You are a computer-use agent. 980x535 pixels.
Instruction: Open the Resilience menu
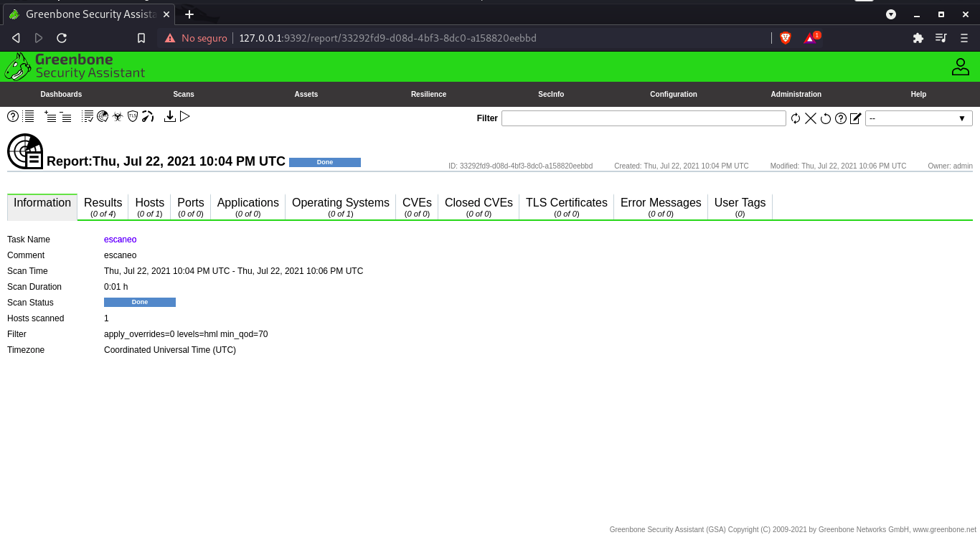coord(428,94)
